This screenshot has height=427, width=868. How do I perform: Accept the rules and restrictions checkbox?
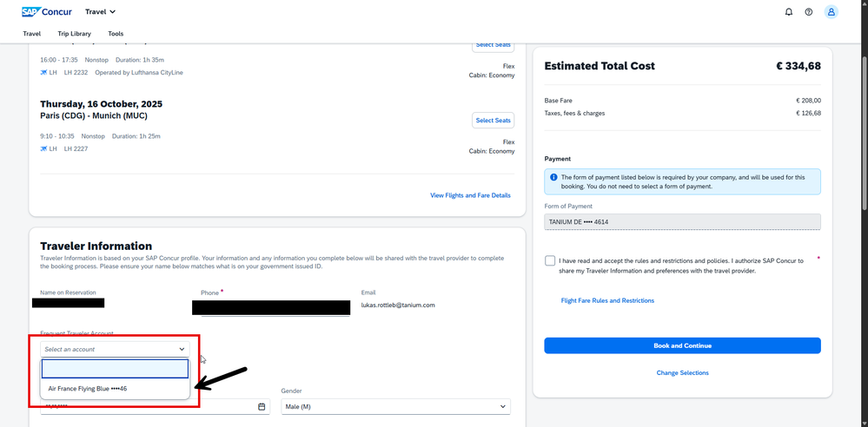pos(550,260)
